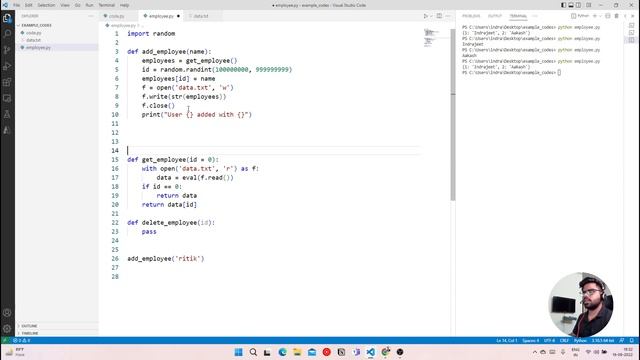Click the Visual Studio Code taskbar icon
Image resolution: width=640 pixels, height=360 pixels.
coord(371,352)
